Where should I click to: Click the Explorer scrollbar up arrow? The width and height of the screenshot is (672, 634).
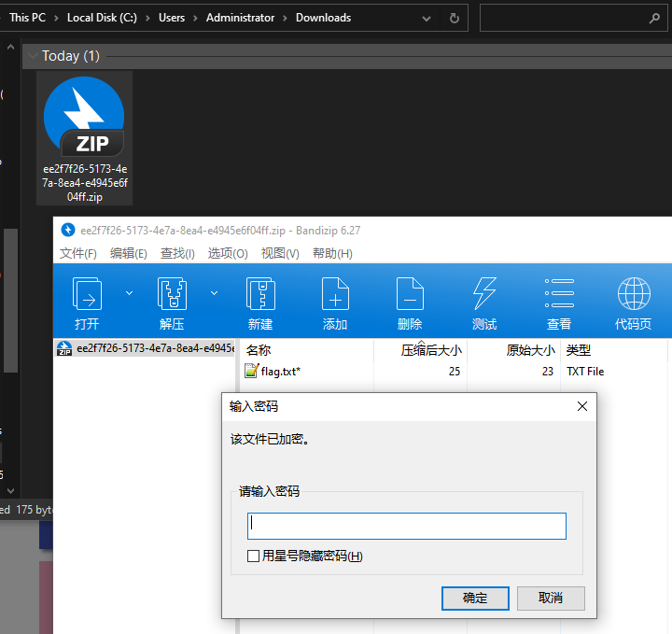pos(10,48)
